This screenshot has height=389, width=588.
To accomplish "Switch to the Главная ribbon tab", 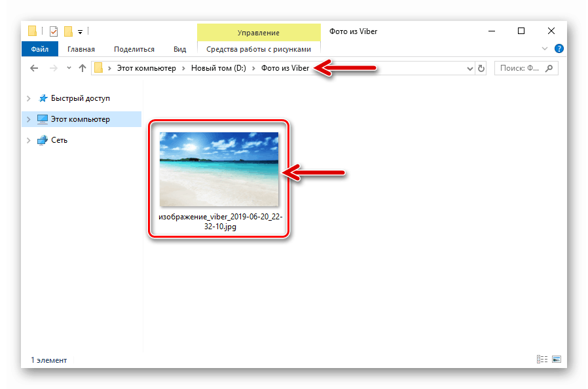I will pos(81,49).
